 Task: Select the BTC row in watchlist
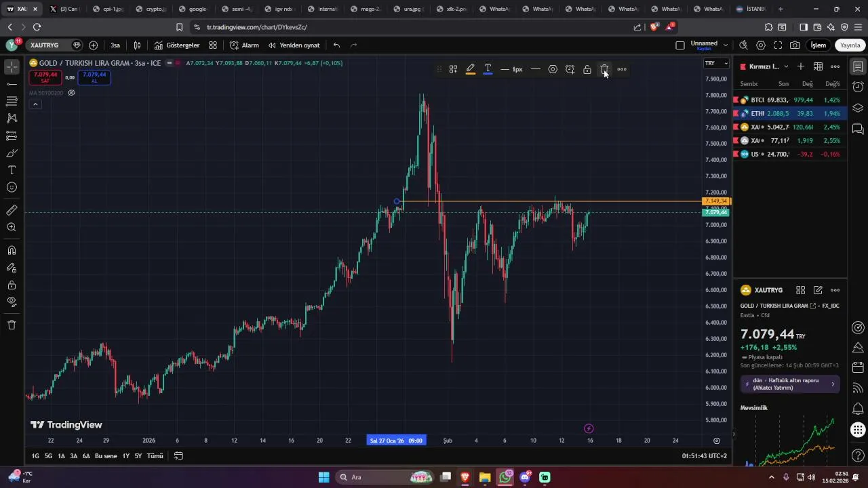point(790,100)
